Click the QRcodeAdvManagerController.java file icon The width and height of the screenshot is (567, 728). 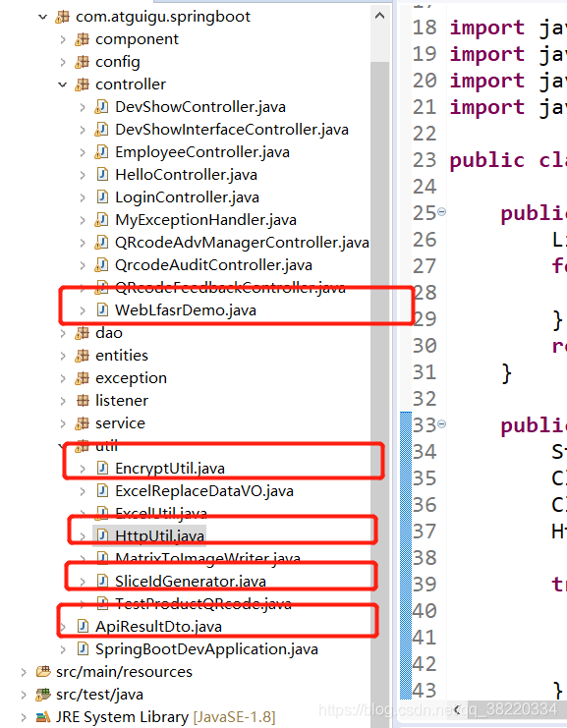[x=101, y=243]
